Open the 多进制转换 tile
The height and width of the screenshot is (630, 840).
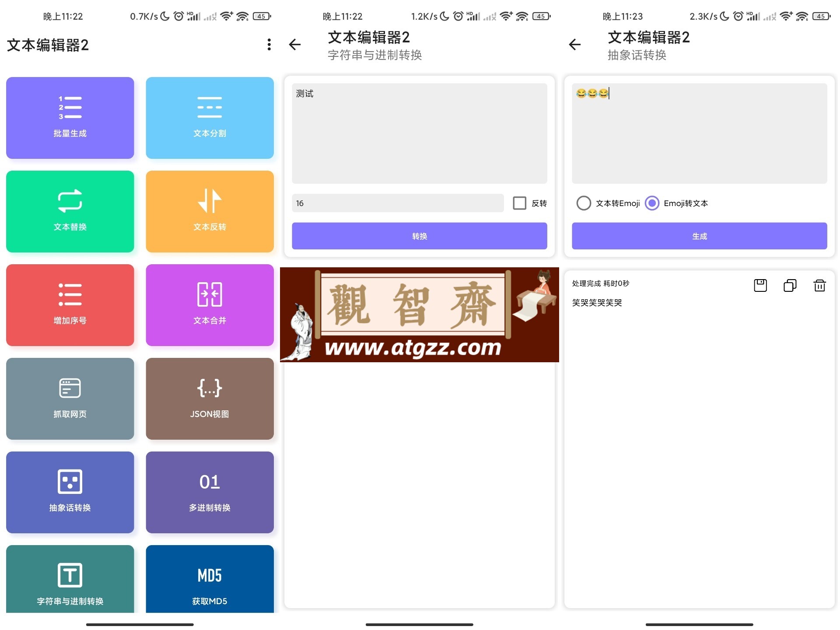tap(210, 492)
